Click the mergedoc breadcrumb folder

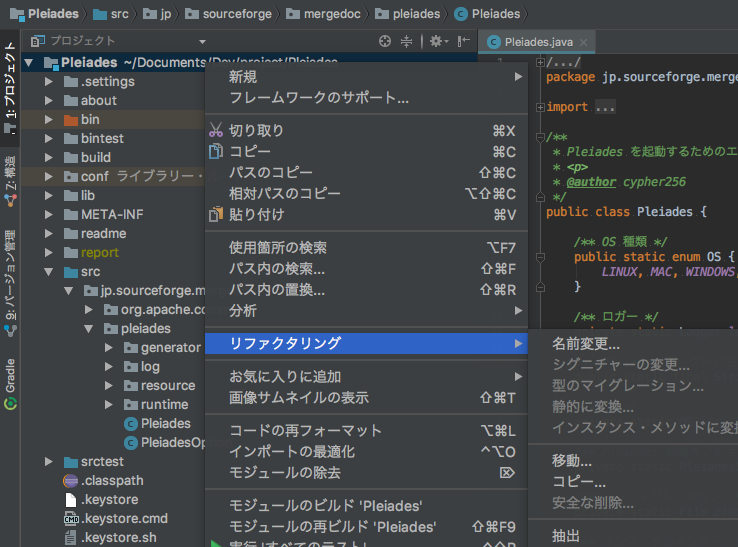(x=323, y=14)
